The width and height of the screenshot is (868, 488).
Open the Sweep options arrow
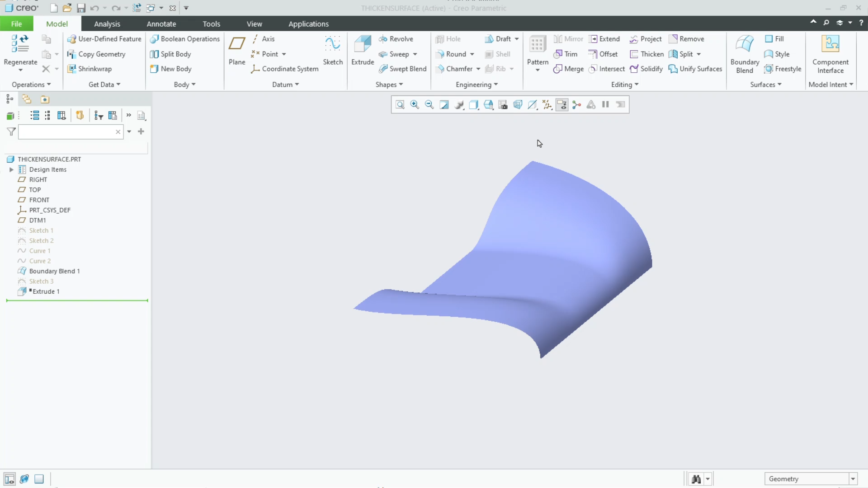click(415, 54)
